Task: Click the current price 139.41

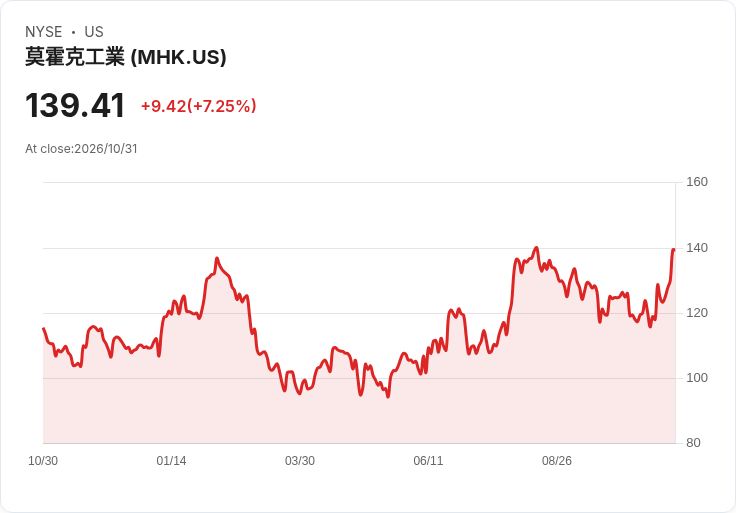Action: click(x=75, y=105)
